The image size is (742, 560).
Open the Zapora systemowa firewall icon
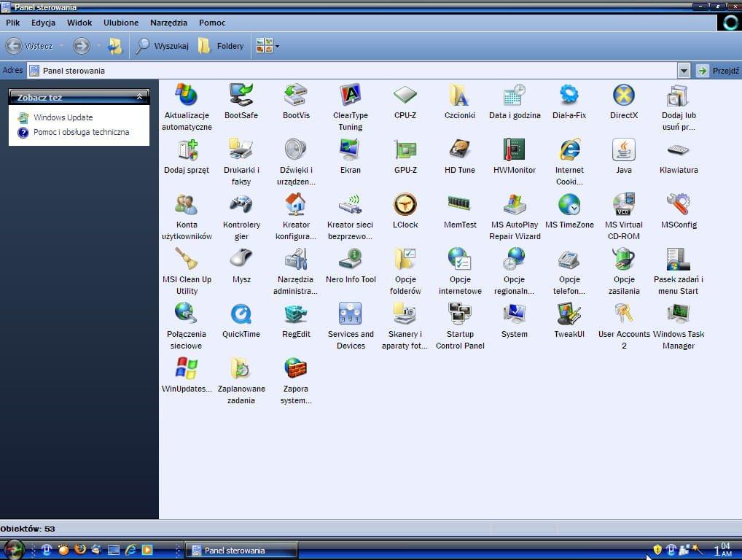(296, 381)
